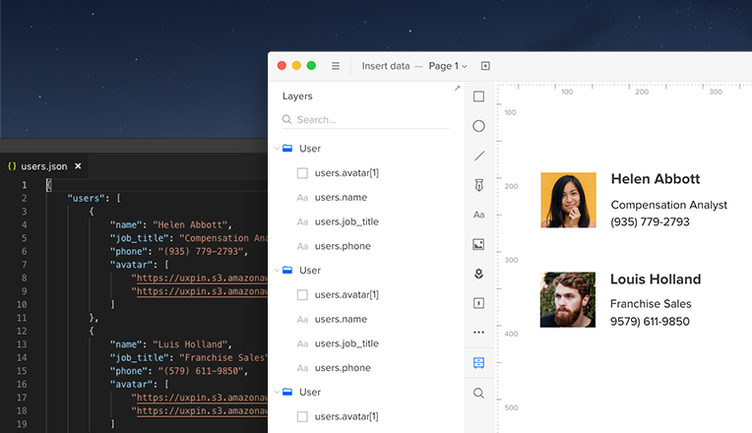
Task: Select Louis Holland's avatar photo on canvas
Action: 568,300
